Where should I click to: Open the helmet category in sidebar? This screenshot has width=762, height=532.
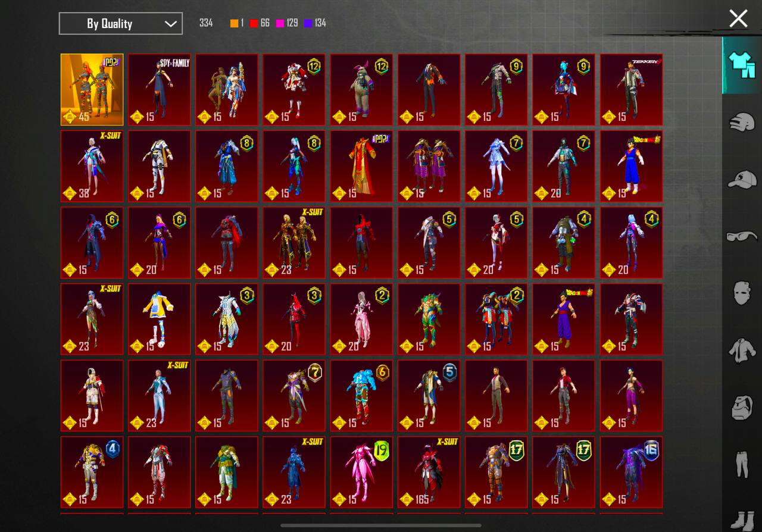[742, 122]
